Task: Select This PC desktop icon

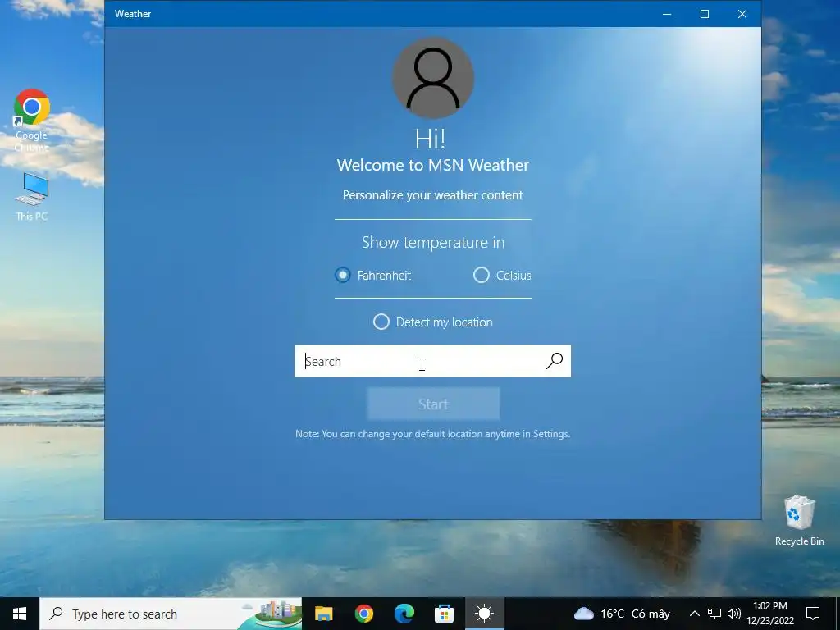Action: tap(32, 197)
